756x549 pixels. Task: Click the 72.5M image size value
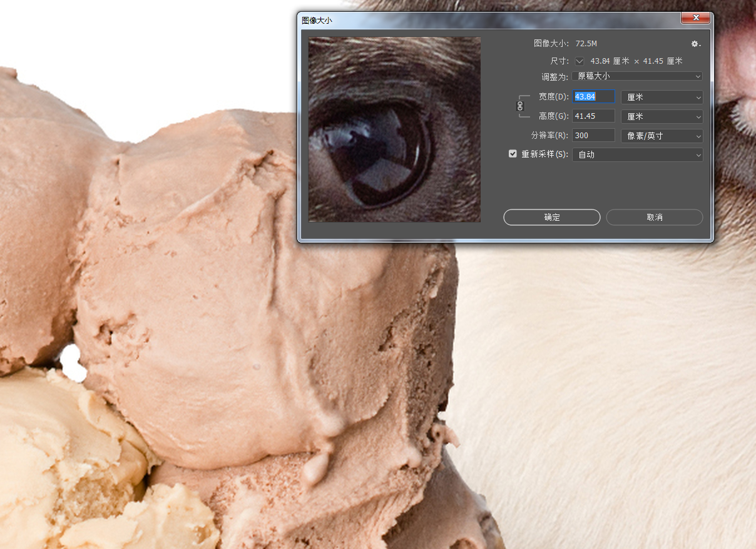pos(586,44)
